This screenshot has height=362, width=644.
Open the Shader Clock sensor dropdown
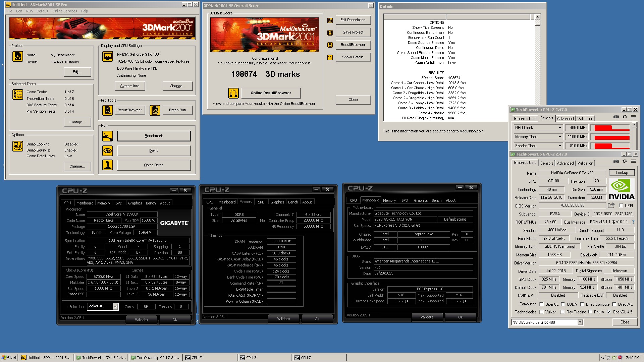click(x=560, y=146)
